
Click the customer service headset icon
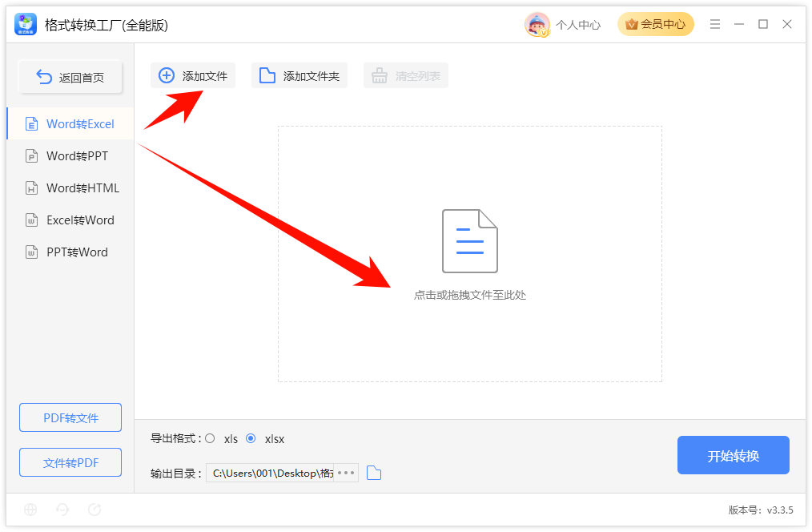point(62,510)
